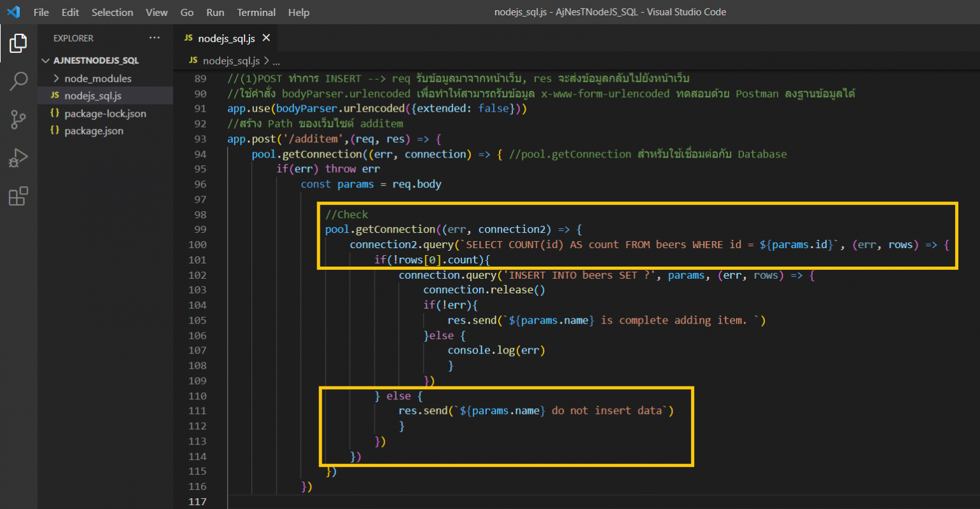The image size is (980, 509).
Task: Open the Source Control view
Action: pyautogui.click(x=18, y=119)
